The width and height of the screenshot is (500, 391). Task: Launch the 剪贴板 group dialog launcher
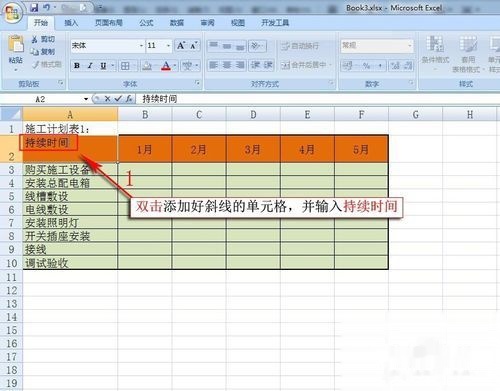click(x=61, y=82)
